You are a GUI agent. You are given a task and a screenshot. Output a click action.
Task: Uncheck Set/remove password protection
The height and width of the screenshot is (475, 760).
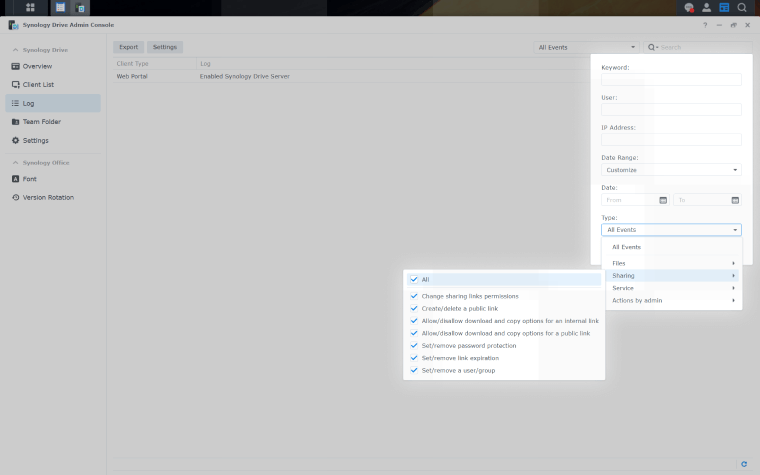point(414,345)
